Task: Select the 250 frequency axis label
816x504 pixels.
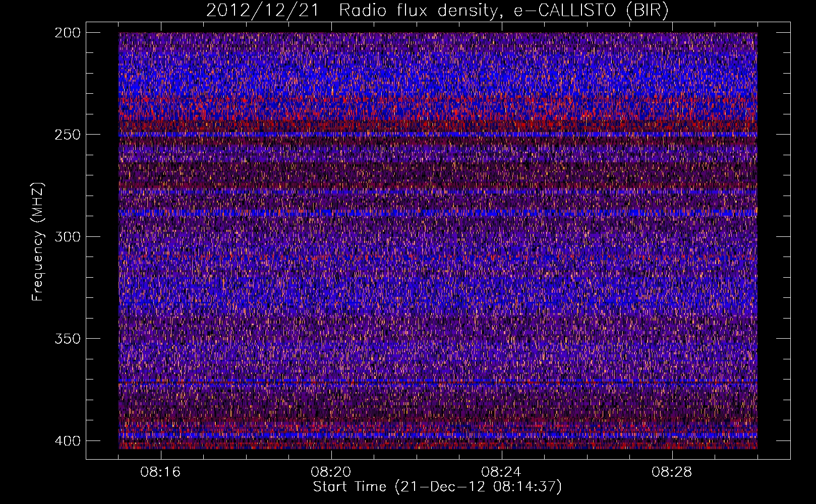Action: click(67, 135)
